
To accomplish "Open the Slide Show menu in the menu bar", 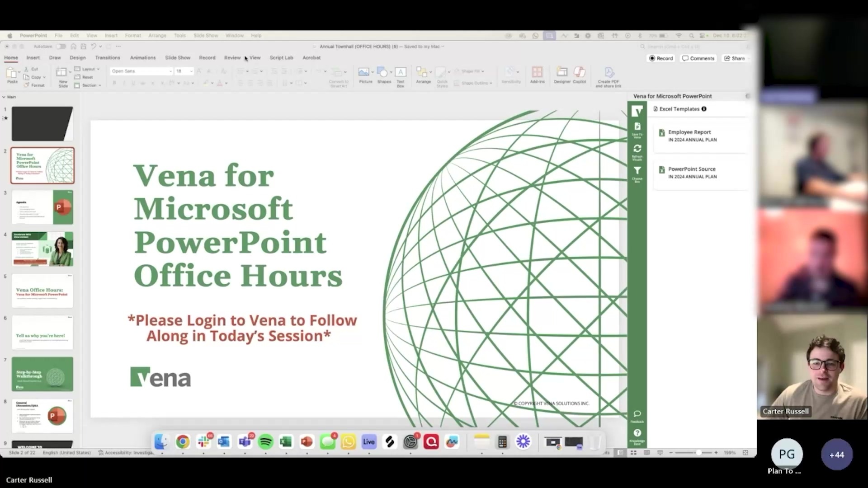I will 206,35.
